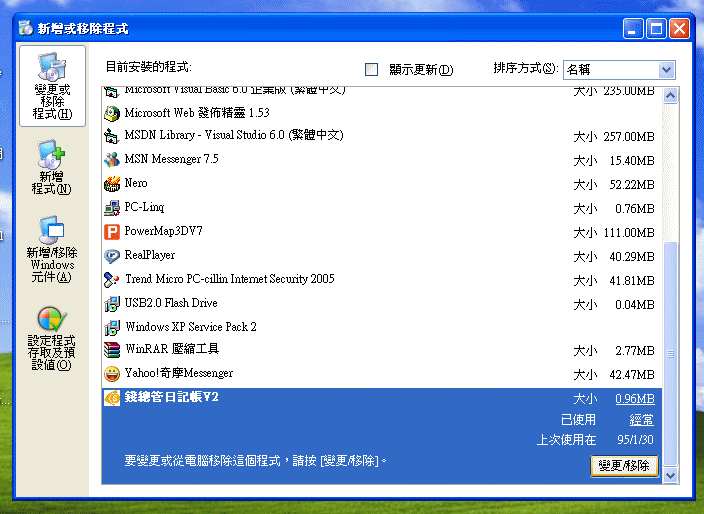Select the Yahoo!奇摩Messenger entry

tap(382, 373)
